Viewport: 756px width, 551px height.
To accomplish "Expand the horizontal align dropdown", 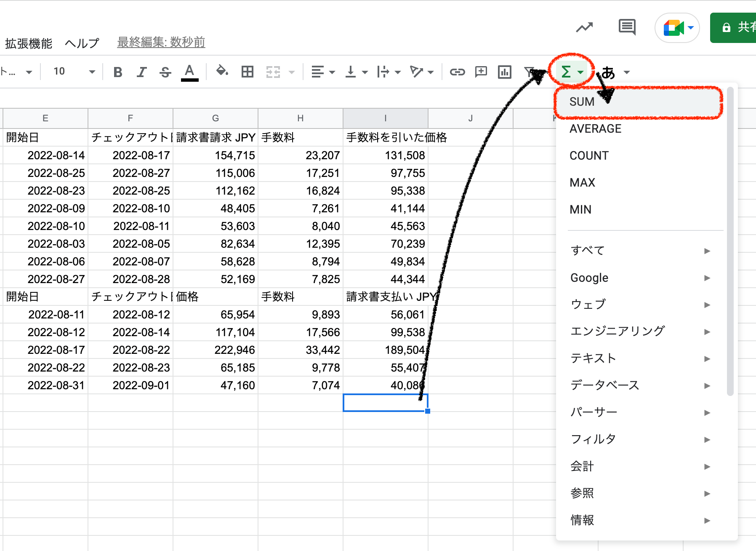I will click(x=323, y=72).
